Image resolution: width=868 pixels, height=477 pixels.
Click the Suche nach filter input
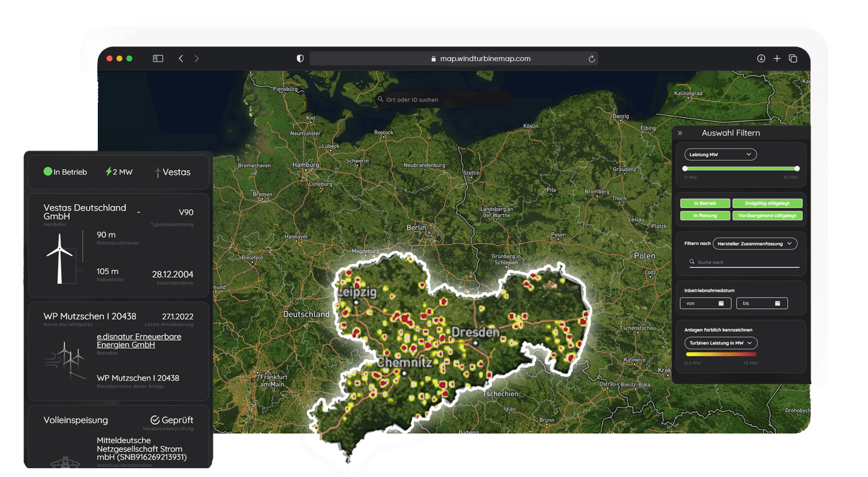point(744,262)
